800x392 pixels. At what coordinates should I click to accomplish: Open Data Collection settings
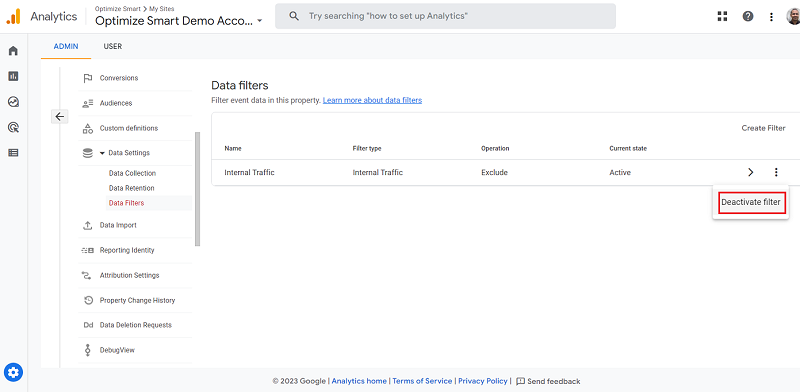click(x=132, y=174)
